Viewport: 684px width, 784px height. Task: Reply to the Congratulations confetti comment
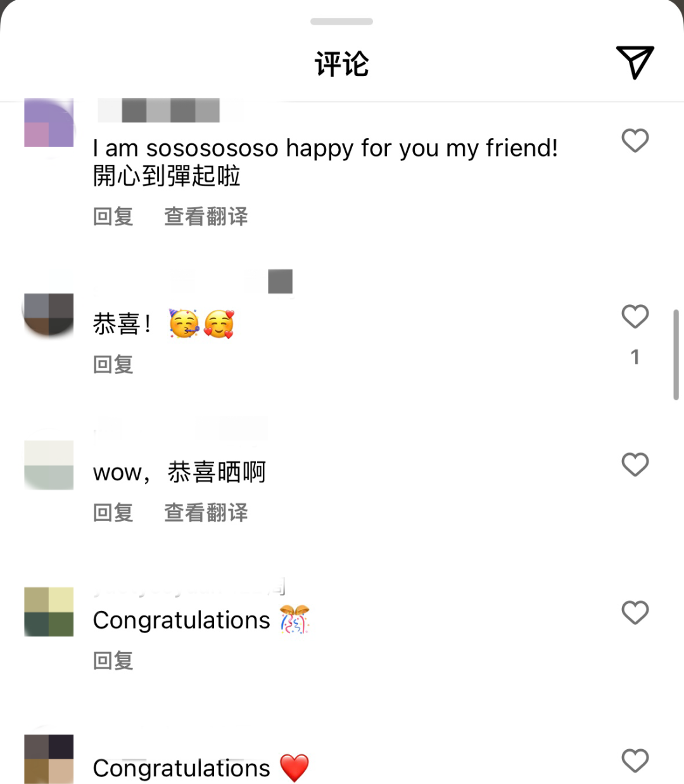tap(113, 660)
